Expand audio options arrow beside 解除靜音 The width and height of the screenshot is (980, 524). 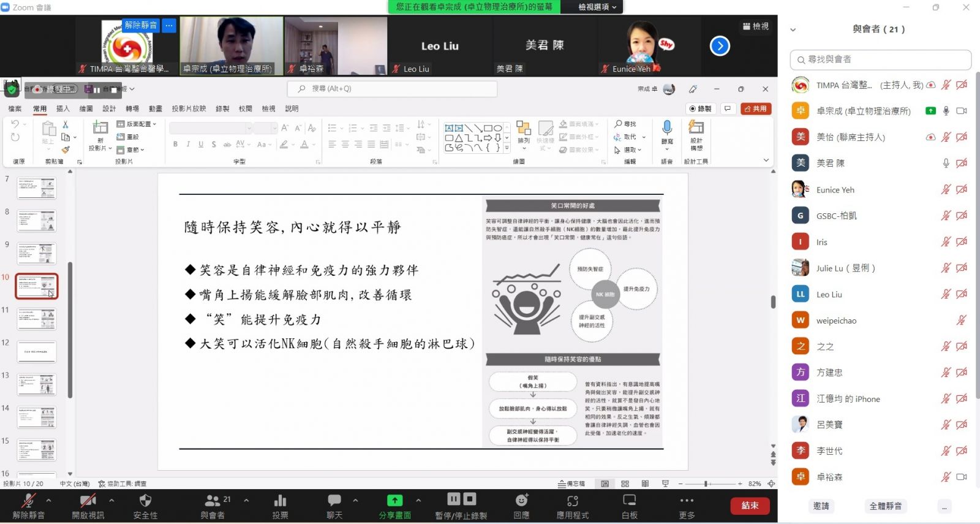point(49,500)
